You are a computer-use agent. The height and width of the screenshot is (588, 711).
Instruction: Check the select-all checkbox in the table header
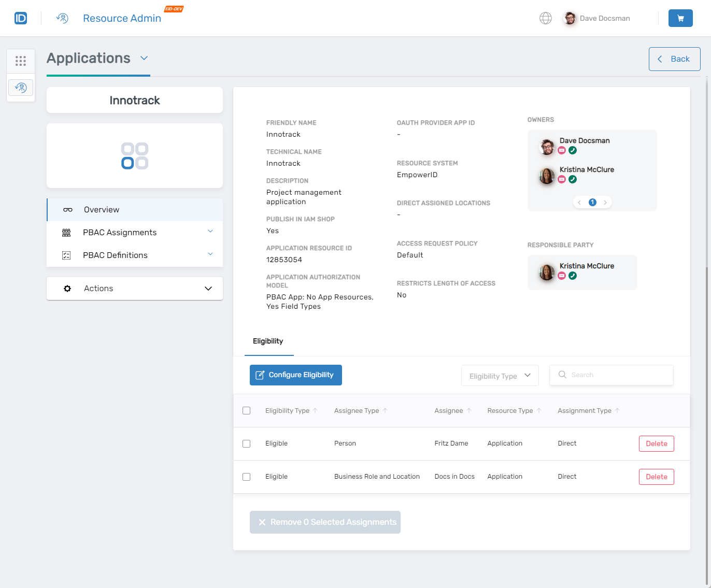tap(247, 410)
